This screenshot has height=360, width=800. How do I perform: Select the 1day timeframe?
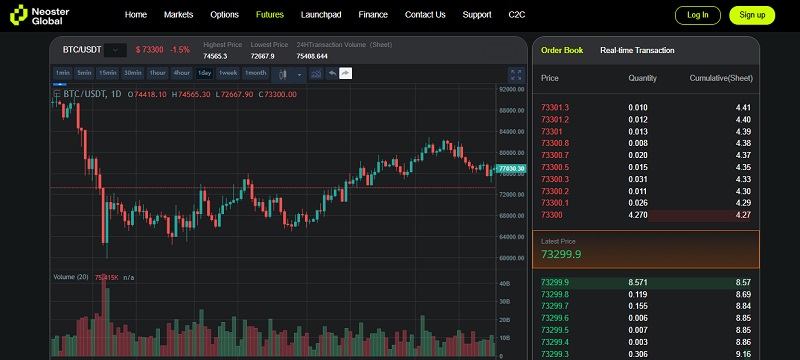pyautogui.click(x=205, y=73)
